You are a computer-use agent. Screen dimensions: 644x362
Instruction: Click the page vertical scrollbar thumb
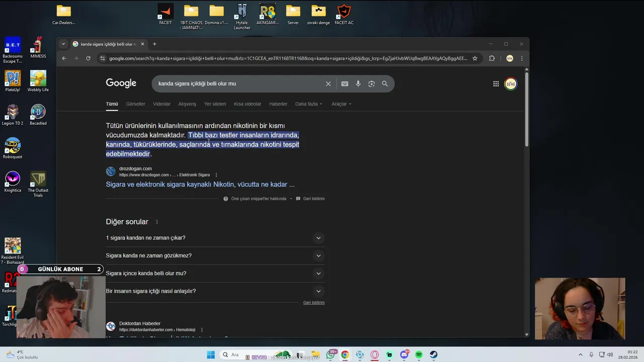pyautogui.click(x=527, y=111)
